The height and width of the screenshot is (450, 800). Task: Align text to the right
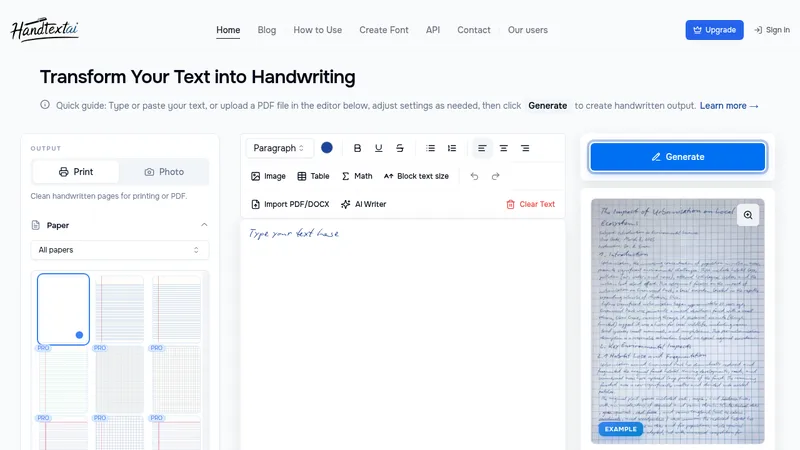(x=525, y=148)
